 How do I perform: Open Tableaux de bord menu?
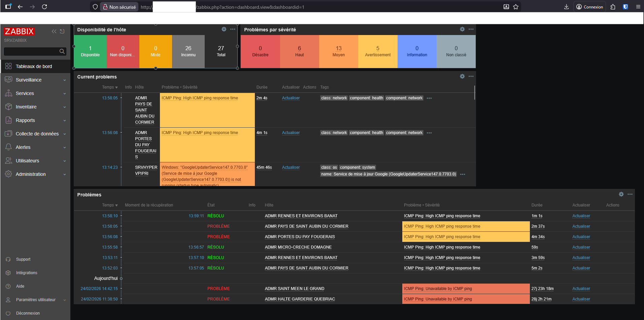click(x=35, y=66)
